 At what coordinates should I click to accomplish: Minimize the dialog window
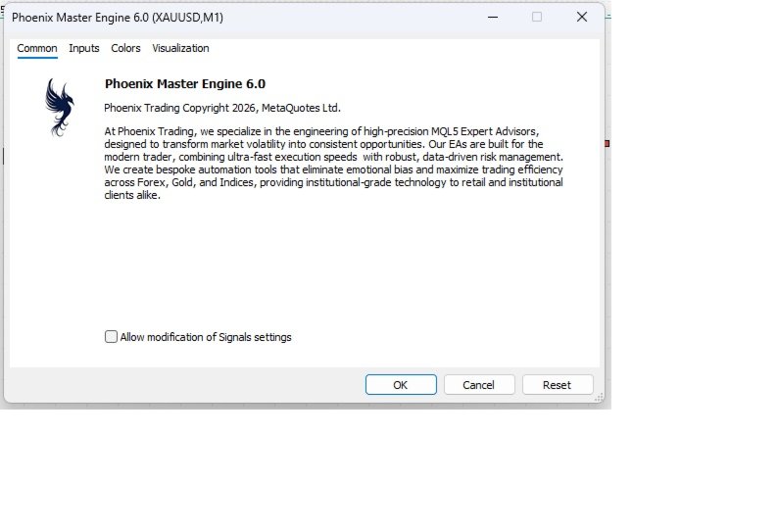point(493,18)
